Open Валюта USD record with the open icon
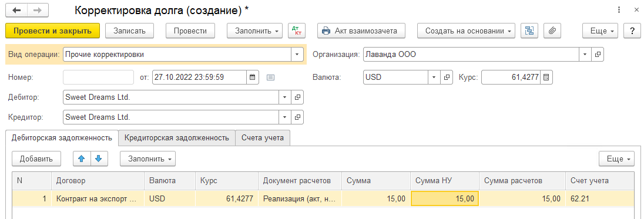This screenshot has height=219, width=644. pos(447,77)
